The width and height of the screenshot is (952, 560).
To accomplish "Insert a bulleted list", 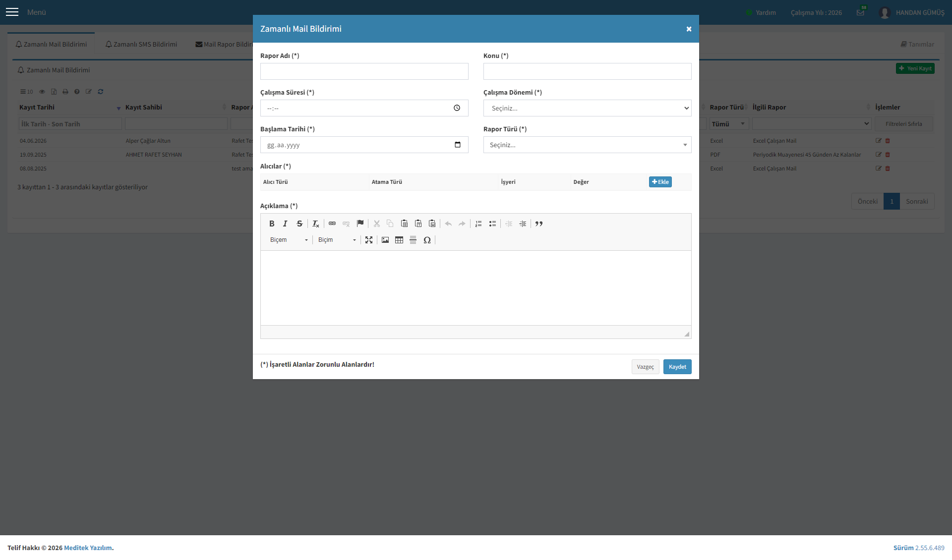I will (x=492, y=224).
